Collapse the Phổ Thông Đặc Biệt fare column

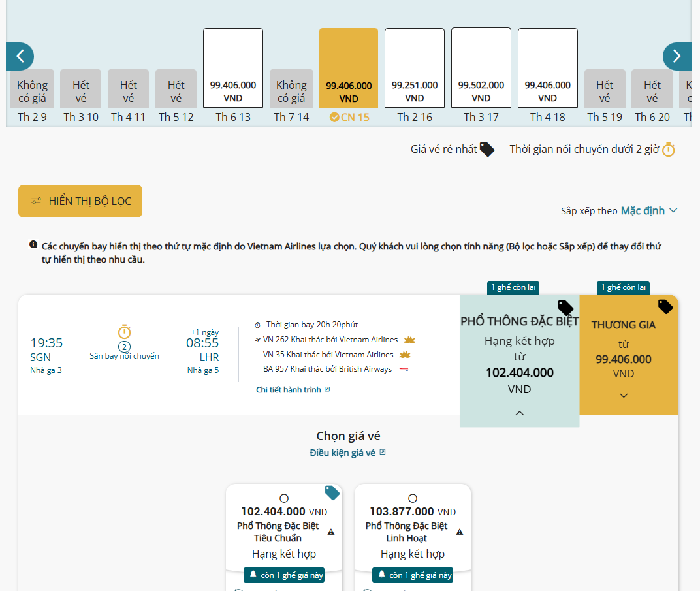coord(519,413)
